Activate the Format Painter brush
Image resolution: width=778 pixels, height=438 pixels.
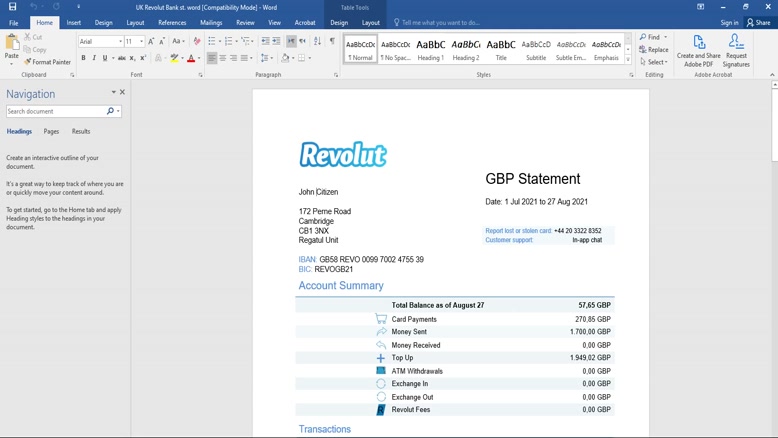[47, 62]
